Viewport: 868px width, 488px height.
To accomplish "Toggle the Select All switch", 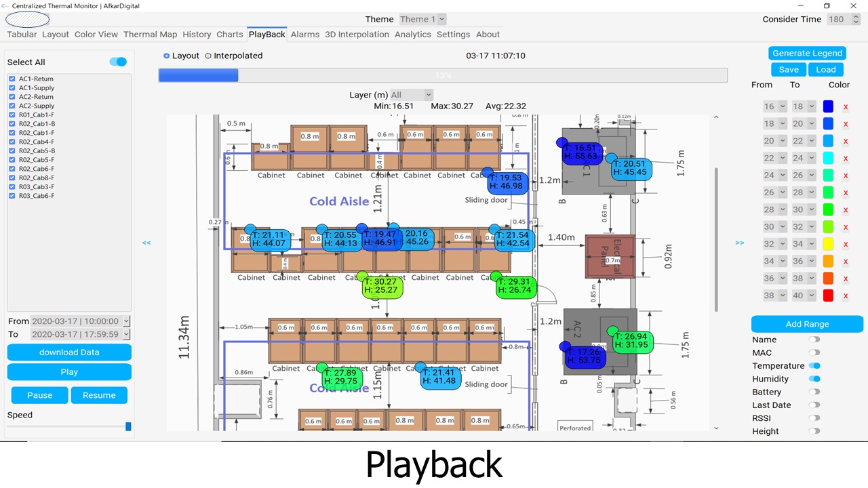I will (118, 62).
